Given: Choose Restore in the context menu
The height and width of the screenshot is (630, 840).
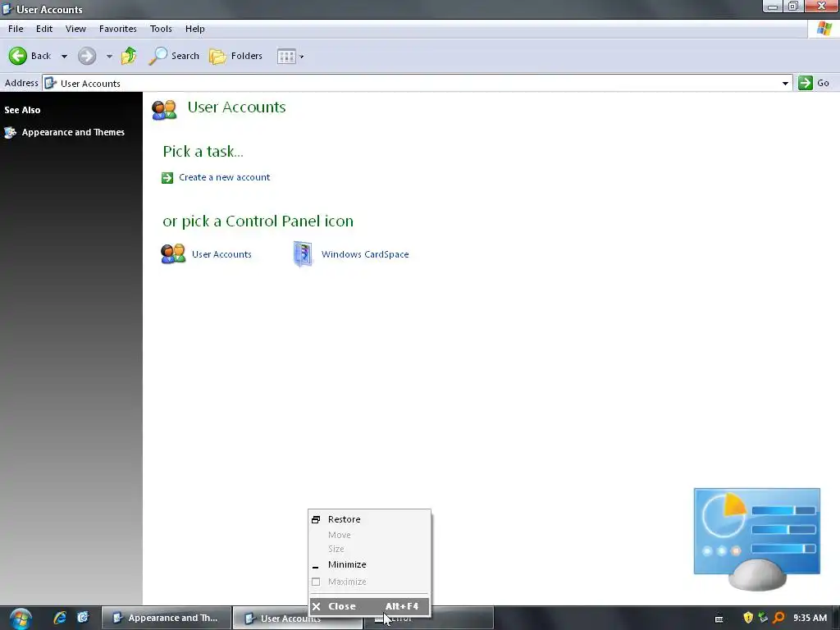Looking at the screenshot, I should coord(370,519).
